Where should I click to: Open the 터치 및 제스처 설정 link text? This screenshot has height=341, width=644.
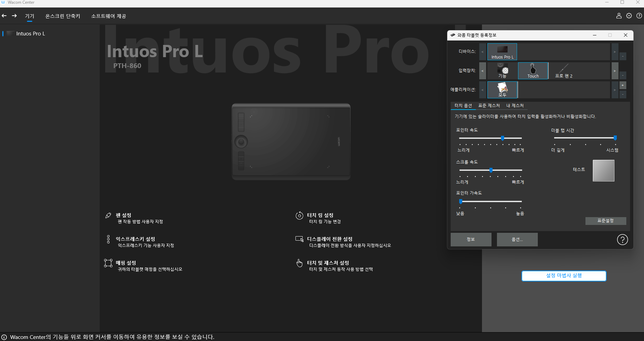(328, 263)
